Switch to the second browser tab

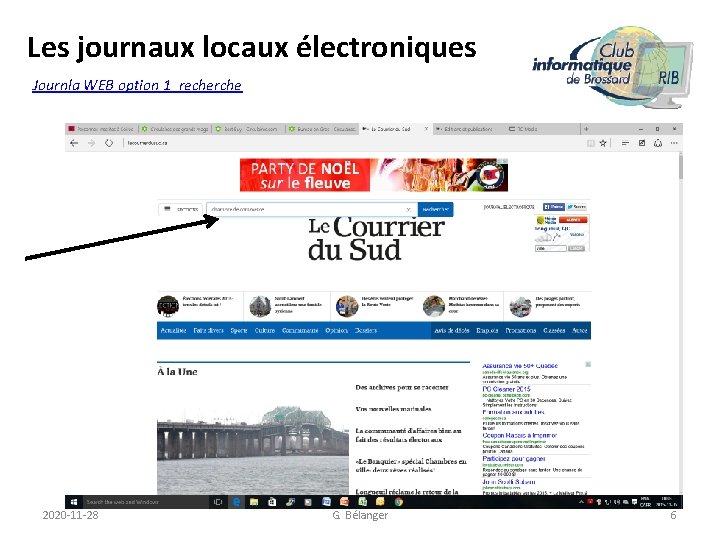click(175, 129)
